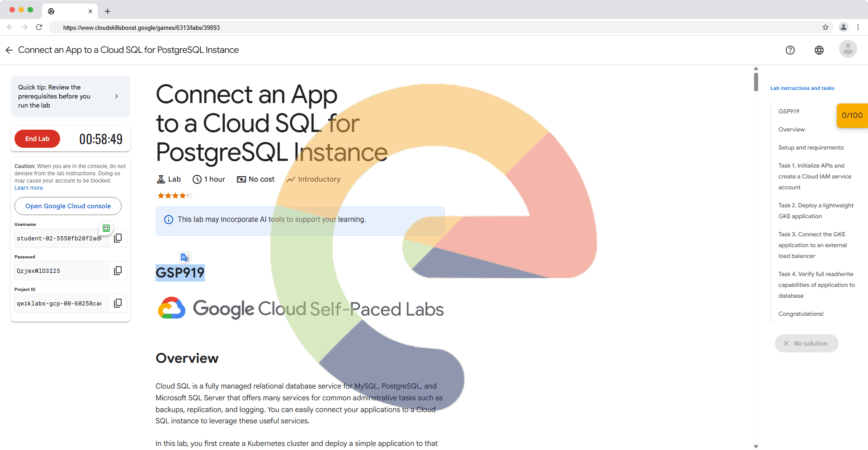Copy the password to clipboard
868x450 pixels.
[x=118, y=271]
